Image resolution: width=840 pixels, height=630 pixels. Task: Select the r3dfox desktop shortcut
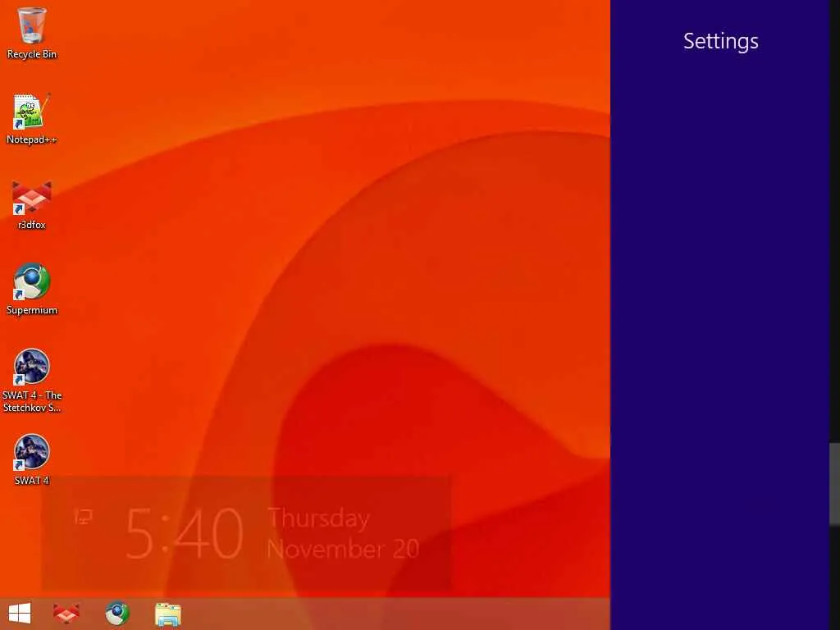(x=32, y=204)
